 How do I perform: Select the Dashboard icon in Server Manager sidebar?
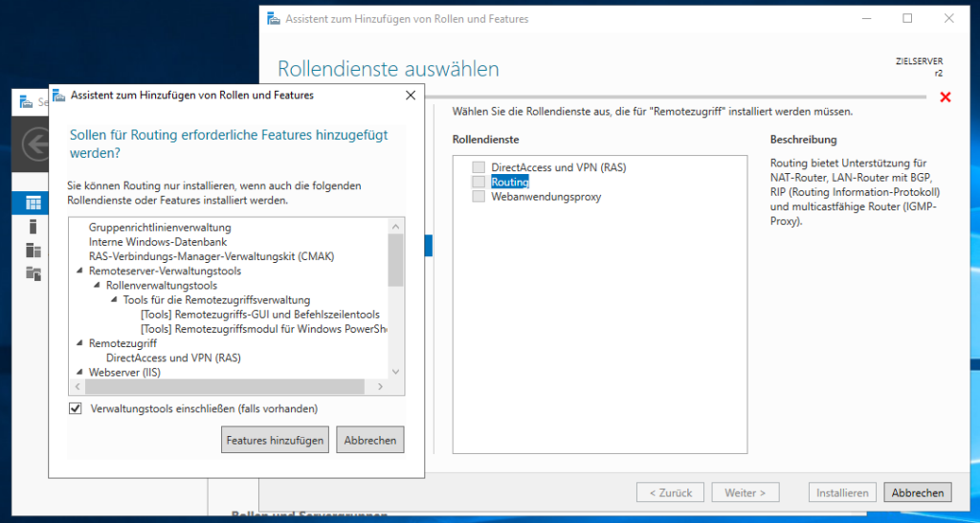[x=33, y=203]
